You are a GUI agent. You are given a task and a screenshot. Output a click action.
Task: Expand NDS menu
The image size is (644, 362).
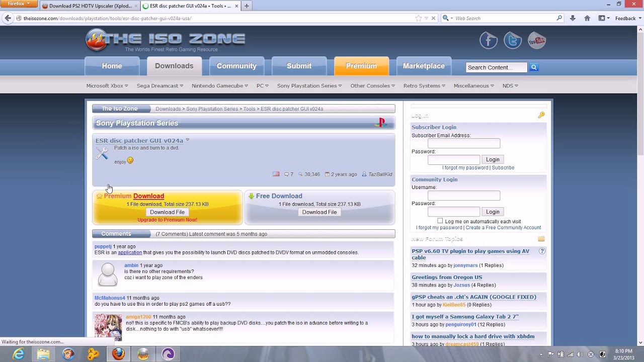coord(510,85)
